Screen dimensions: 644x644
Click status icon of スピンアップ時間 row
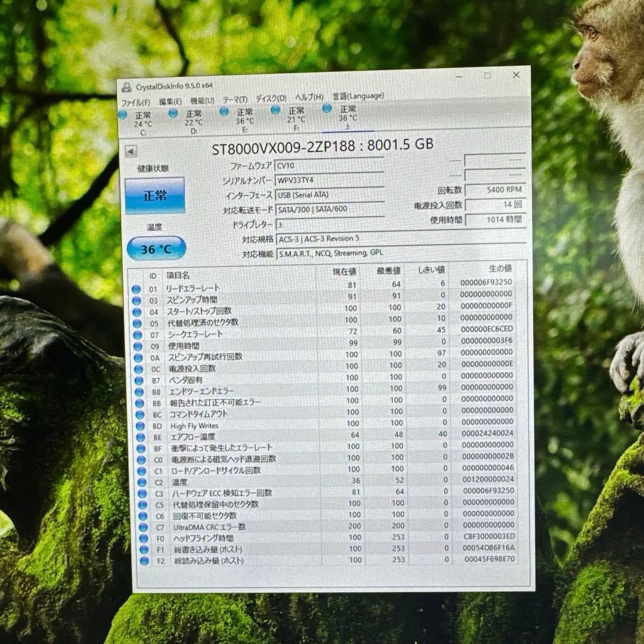[137, 301]
